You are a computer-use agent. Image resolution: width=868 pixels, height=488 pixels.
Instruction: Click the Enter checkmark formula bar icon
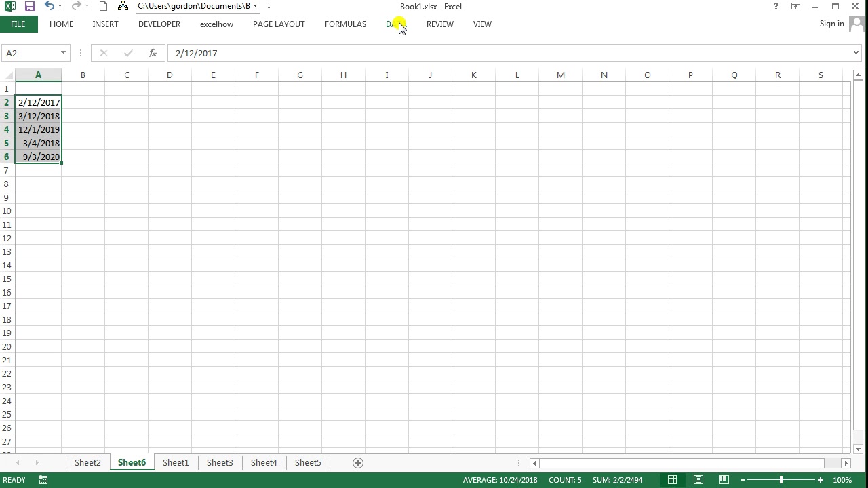click(x=128, y=53)
